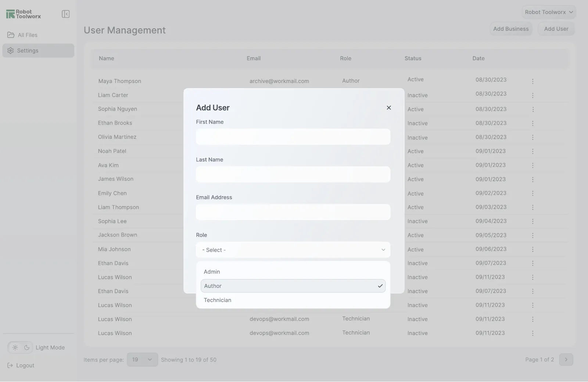Expand the Robot Toolworx business dropdown
This screenshot has width=588, height=382.
point(549,12)
